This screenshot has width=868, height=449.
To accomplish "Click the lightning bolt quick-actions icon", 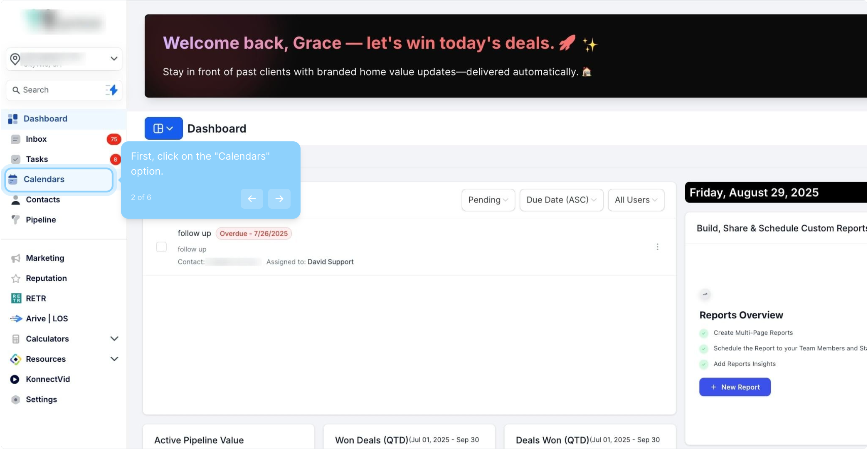I will point(112,90).
